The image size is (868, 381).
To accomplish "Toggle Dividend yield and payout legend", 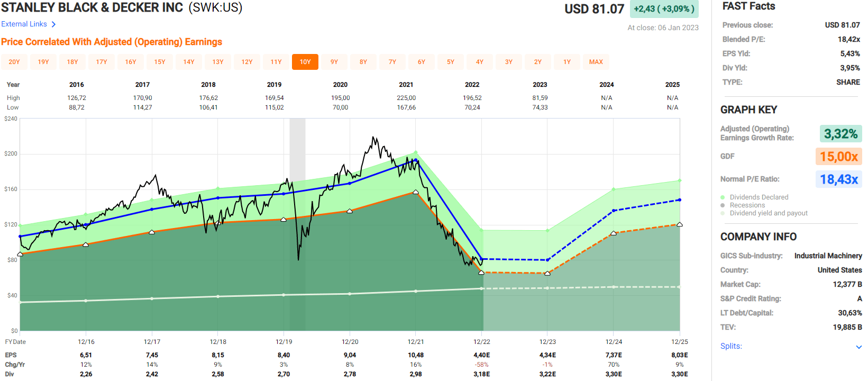I will pos(764,213).
